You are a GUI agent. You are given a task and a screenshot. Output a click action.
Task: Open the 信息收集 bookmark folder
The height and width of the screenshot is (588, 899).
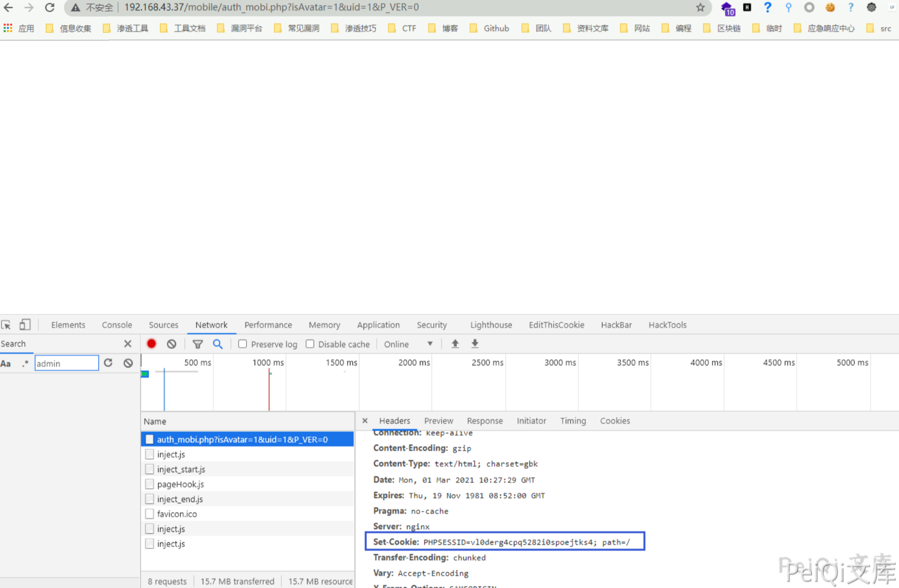pos(69,28)
